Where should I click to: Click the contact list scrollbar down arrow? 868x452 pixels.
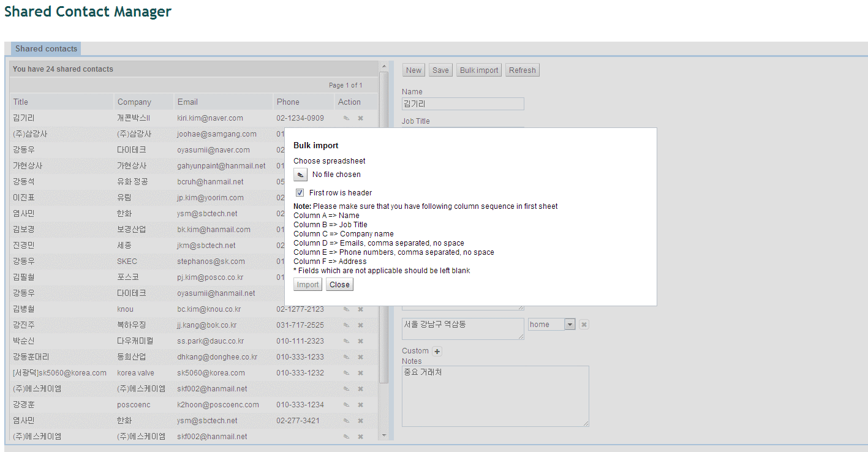tap(384, 435)
